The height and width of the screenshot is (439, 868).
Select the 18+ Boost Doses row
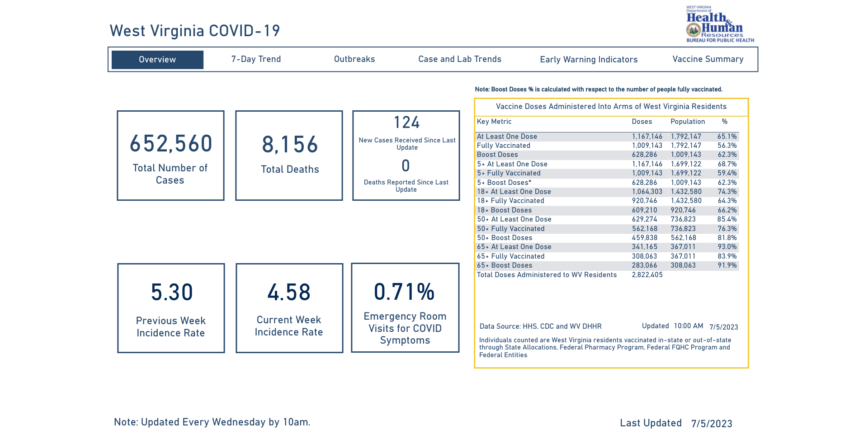pyautogui.click(x=607, y=210)
